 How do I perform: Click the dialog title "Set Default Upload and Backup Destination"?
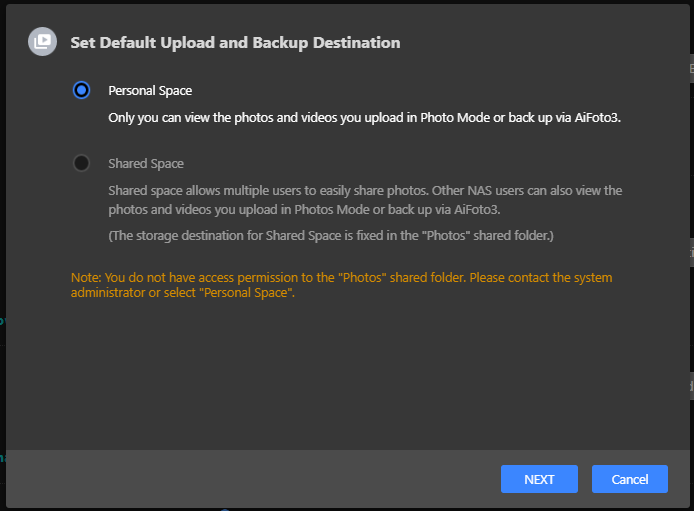coord(235,43)
